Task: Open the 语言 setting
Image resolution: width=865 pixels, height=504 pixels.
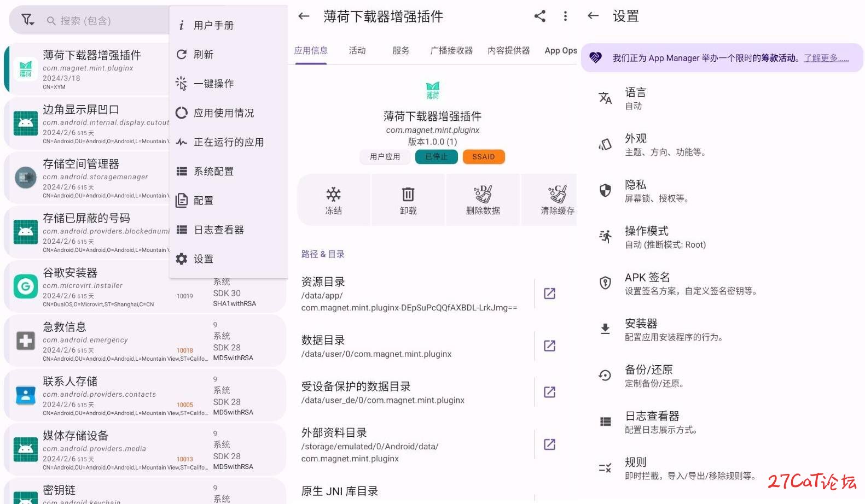Action: click(722, 98)
